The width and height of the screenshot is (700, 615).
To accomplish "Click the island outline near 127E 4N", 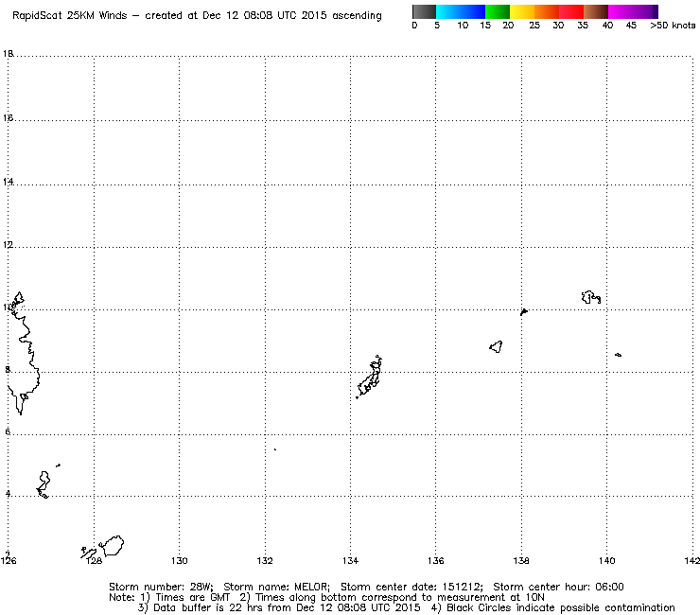I will pyautogui.click(x=44, y=484).
